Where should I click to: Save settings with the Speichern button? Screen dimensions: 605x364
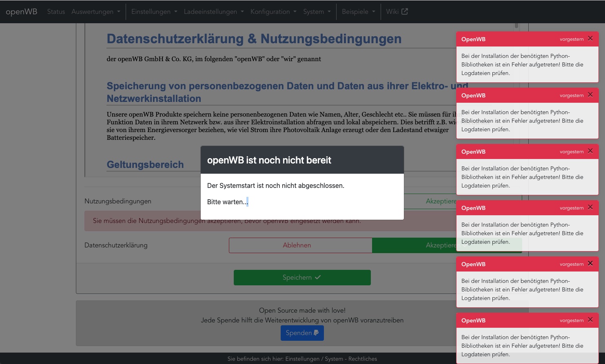[x=302, y=278]
